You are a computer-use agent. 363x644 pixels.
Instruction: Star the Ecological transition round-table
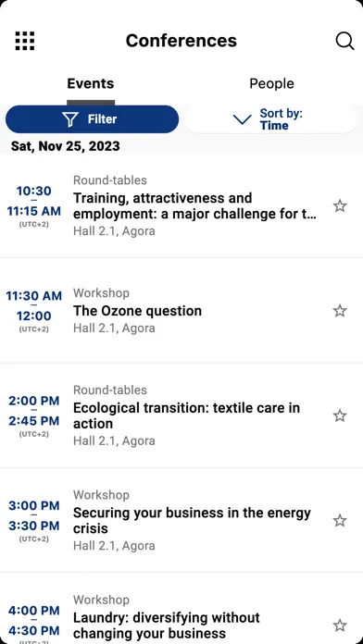click(x=340, y=415)
